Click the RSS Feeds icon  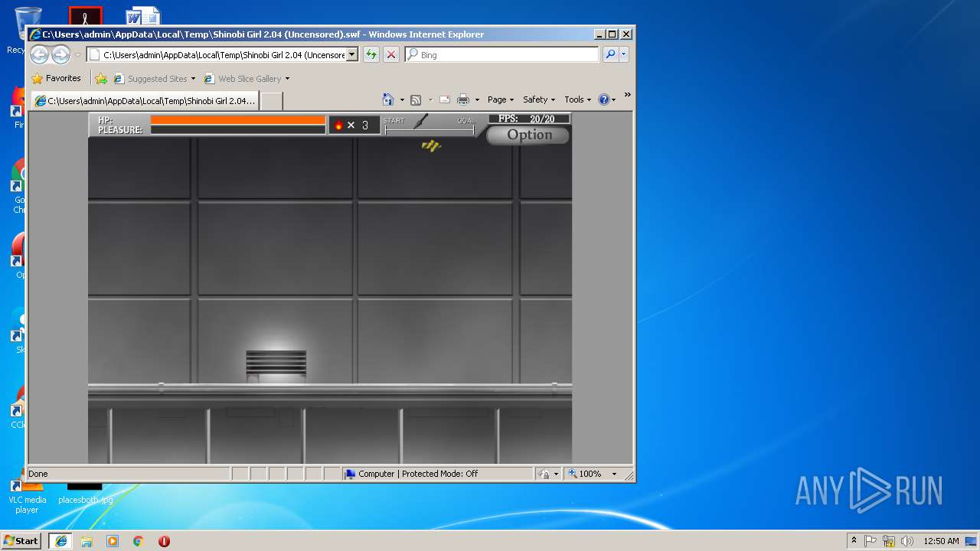click(x=416, y=99)
